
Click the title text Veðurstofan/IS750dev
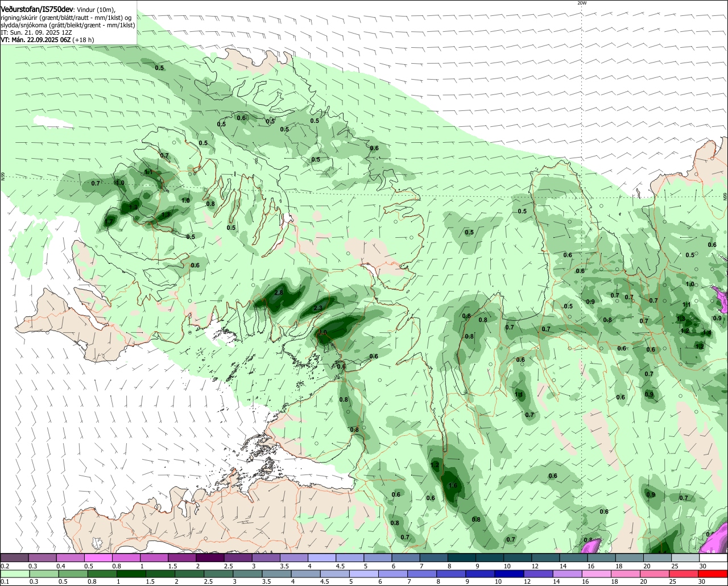(37, 9)
